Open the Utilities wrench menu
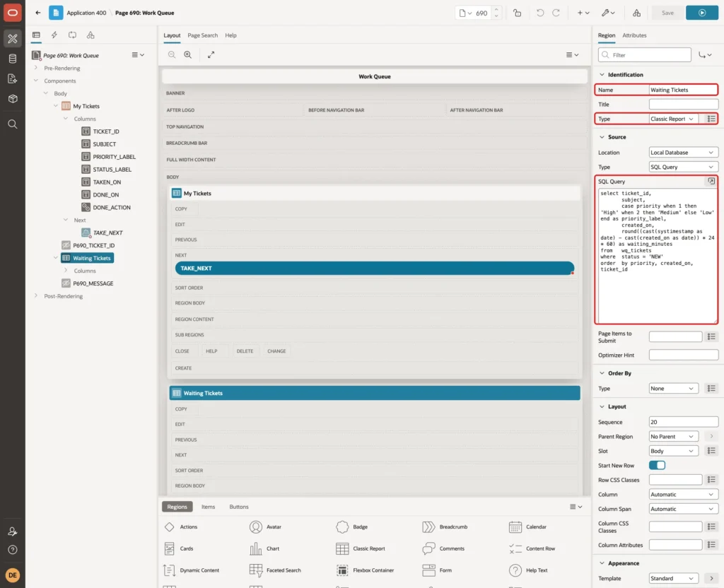 [x=608, y=13]
